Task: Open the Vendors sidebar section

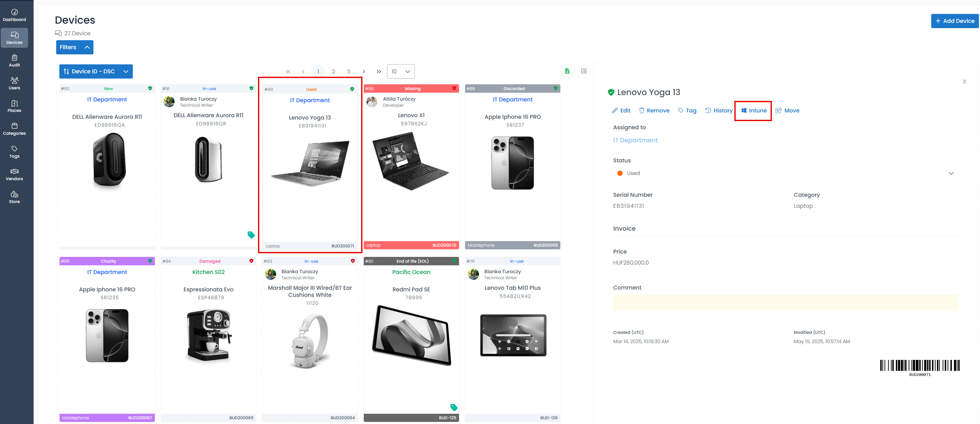Action: [14, 174]
